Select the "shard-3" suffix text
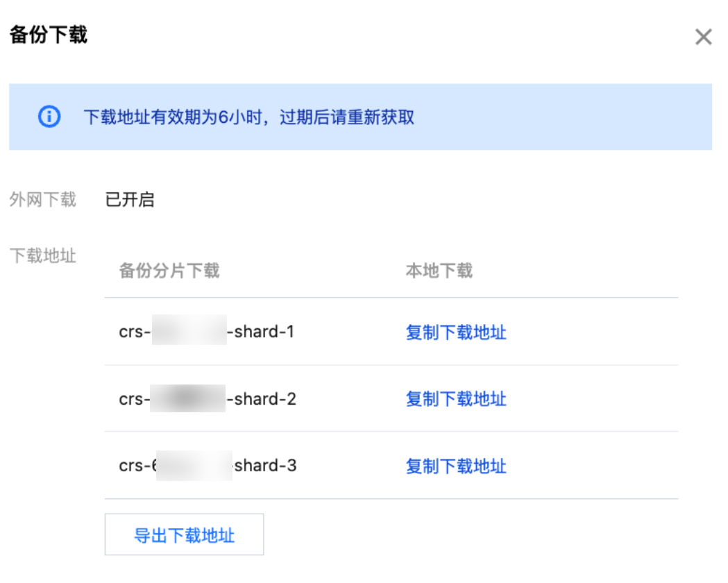The image size is (728, 583). (x=266, y=466)
